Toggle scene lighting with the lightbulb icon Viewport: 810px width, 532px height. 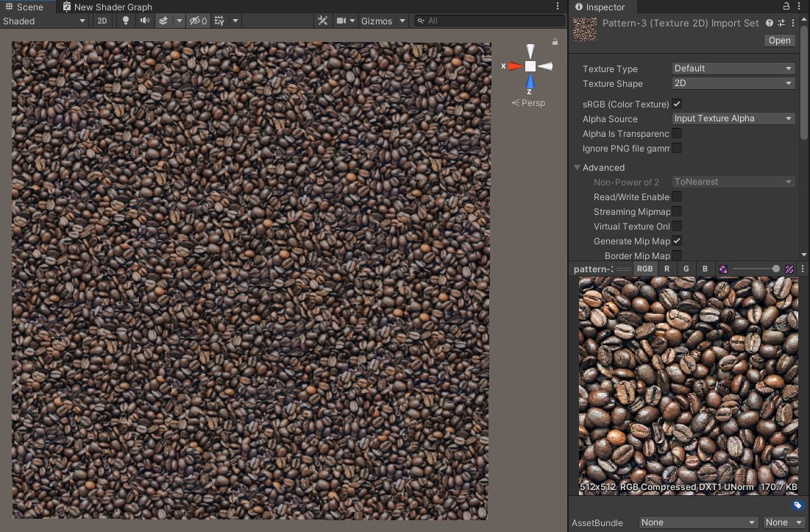pyautogui.click(x=126, y=21)
